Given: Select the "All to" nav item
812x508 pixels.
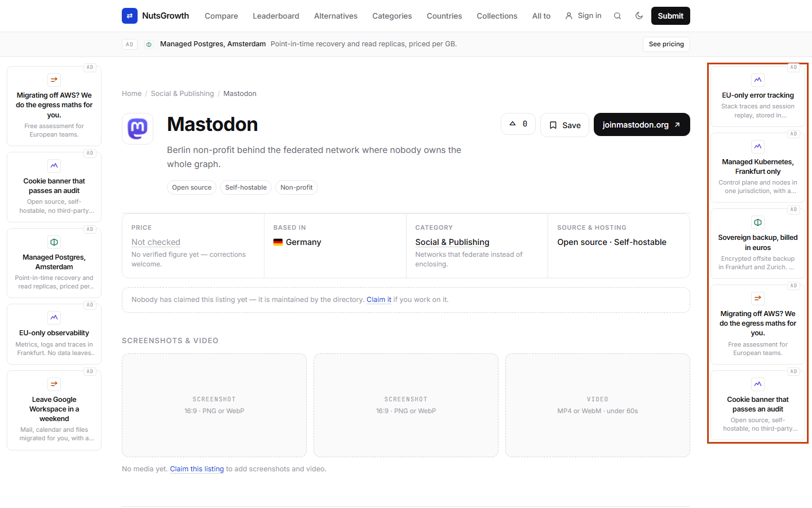Looking at the screenshot, I should (541, 16).
